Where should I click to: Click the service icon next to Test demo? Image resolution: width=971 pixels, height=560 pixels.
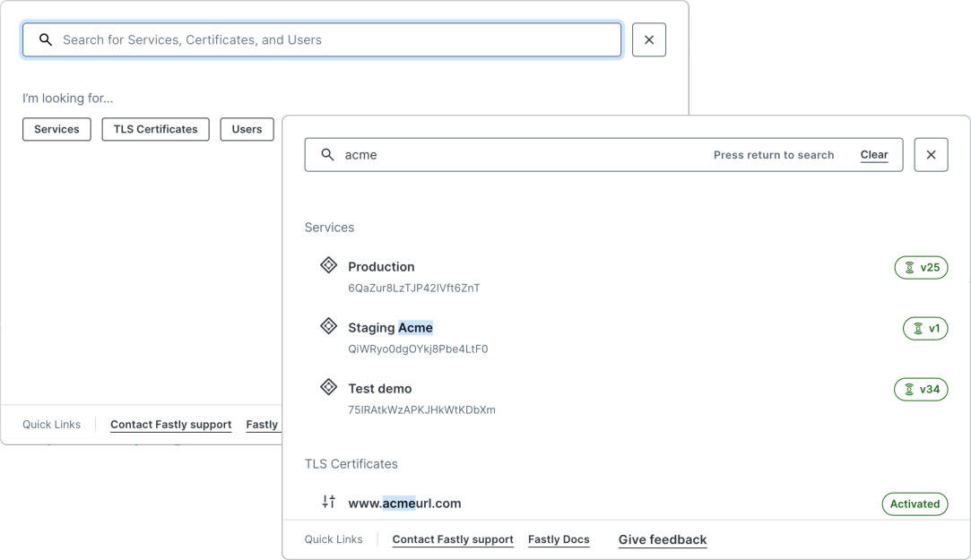(x=328, y=388)
